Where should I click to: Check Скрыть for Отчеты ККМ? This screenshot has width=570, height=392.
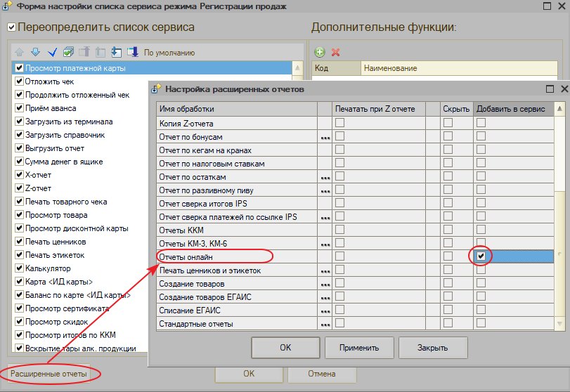click(x=448, y=230)
